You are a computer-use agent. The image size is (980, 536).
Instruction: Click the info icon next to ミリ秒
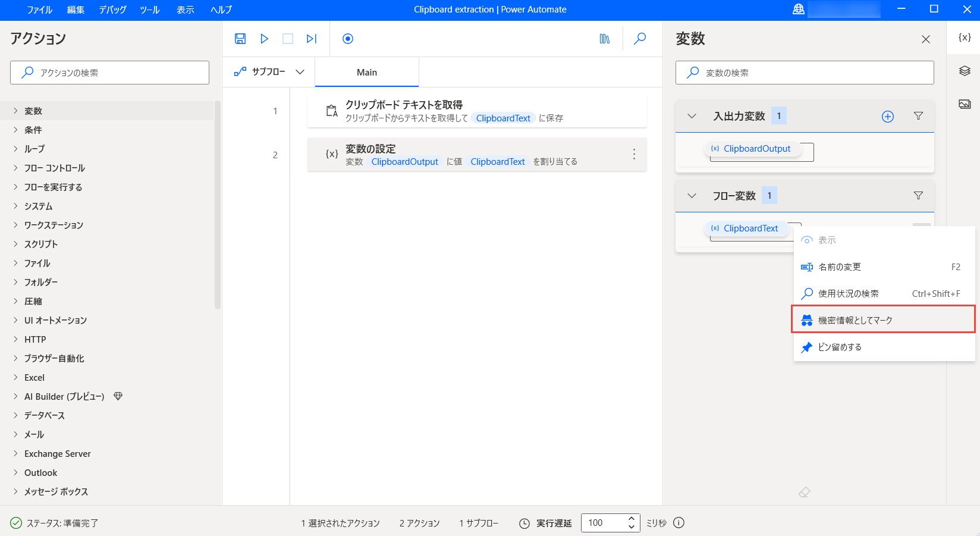pos(679,523)
